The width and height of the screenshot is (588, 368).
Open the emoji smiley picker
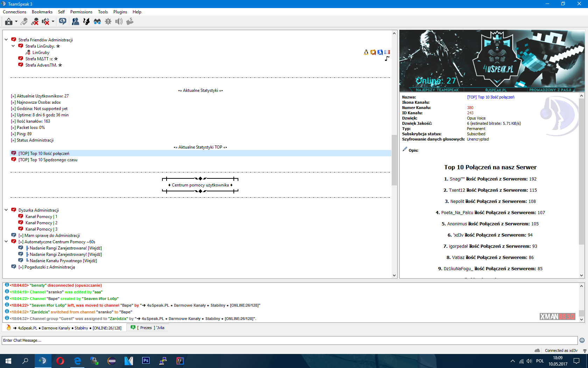[x=582, y=340]
